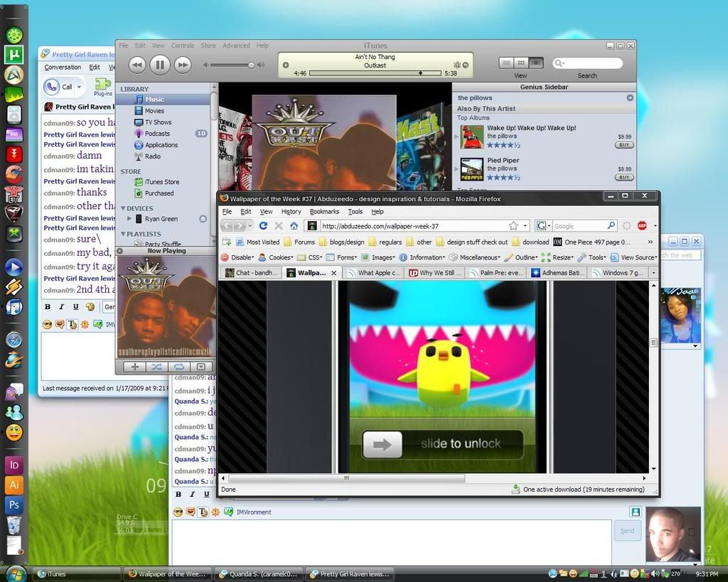Skip to next track in iTunes
Screen dimensions: 728x582
pyautogui.click(x=183, y=65)
